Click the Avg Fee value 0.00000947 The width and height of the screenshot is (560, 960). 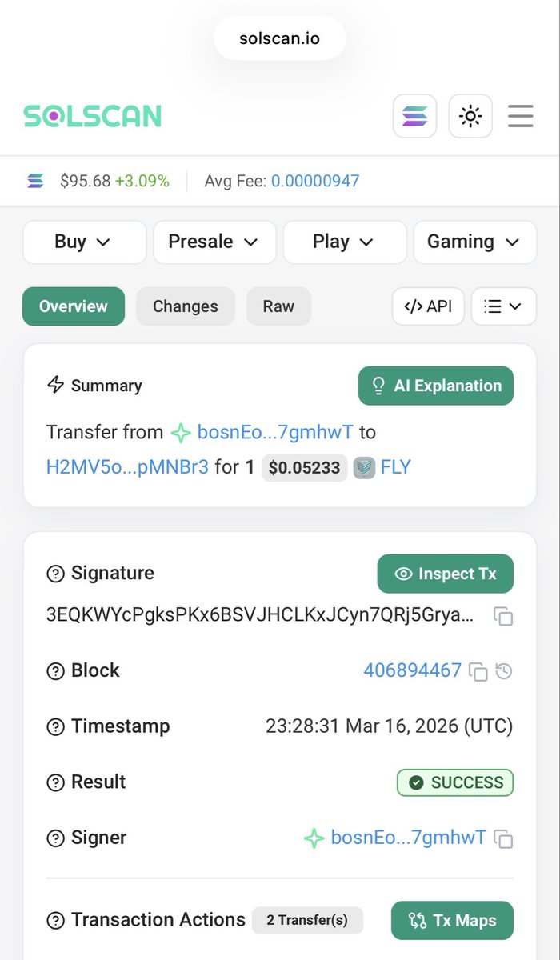coord(315,181)
